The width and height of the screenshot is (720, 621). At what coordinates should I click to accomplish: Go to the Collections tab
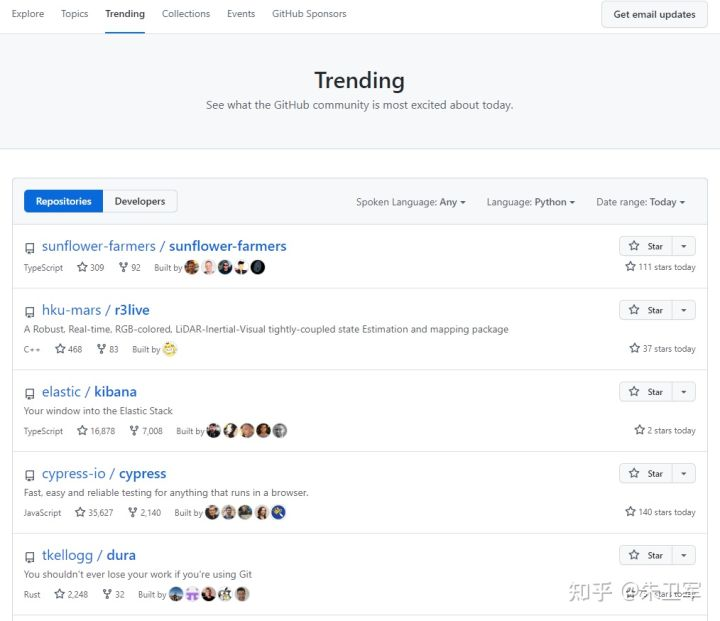click(x=186, y=14)
